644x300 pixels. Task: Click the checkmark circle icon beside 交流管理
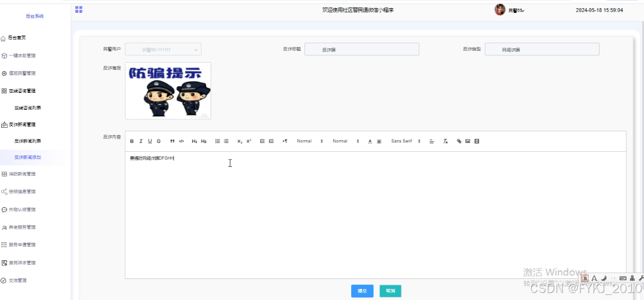click(x=4, y=280)
